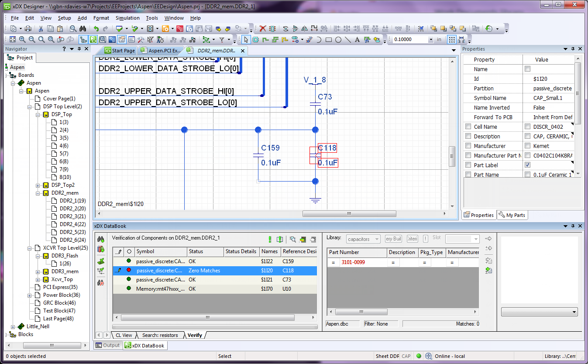Open the grid spacing 0.10000 dropdown
This screenshot has height=364, width=588.
pyautogui.click(x=431, y=40)
